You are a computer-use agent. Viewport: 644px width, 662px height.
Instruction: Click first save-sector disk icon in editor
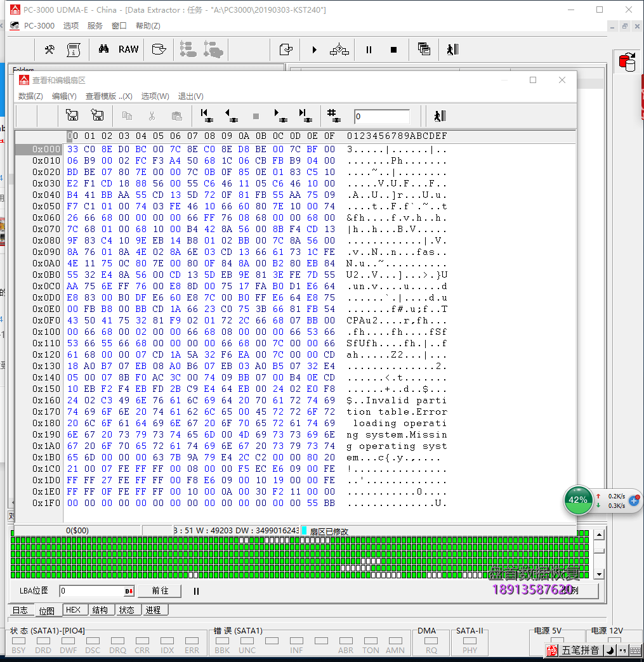click(x=72, y=115)
